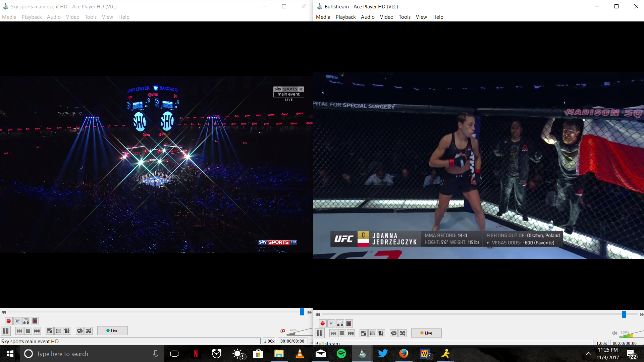
Task: Toggle A-B loop in Sky sports window
Action: coord(26,321)
